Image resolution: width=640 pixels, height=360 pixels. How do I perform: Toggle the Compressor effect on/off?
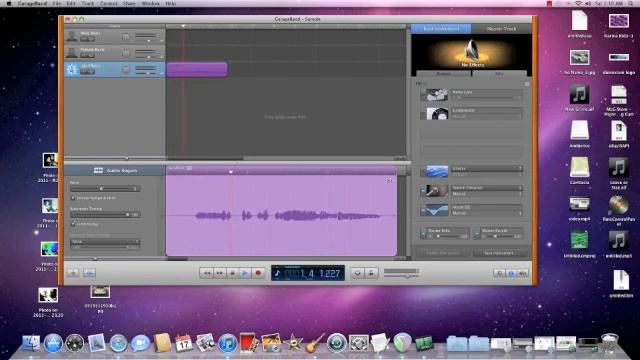point(422,114)
